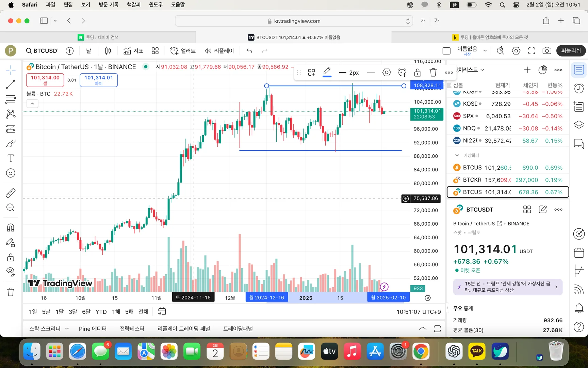Select the crosshair cursor tool
Image resolution: width=588 pixels, height=368 pixels.
click(x=11, y=70)
